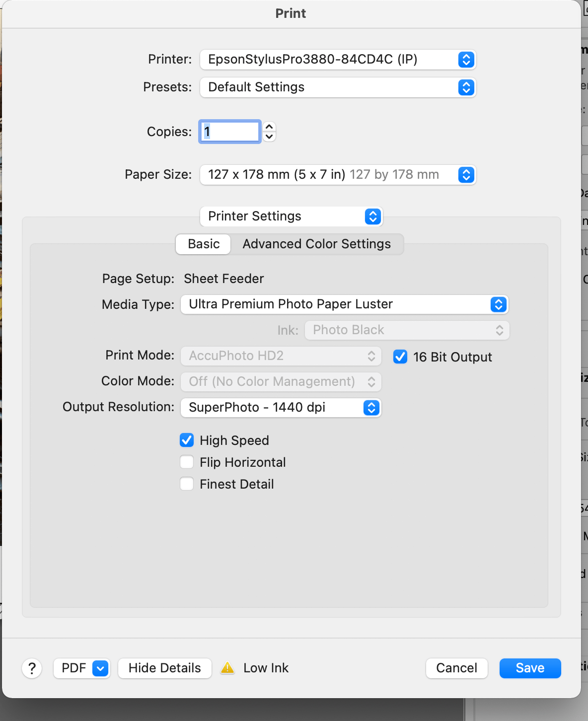Enable the Flip Horizontal checkbox

pos(186,462)
